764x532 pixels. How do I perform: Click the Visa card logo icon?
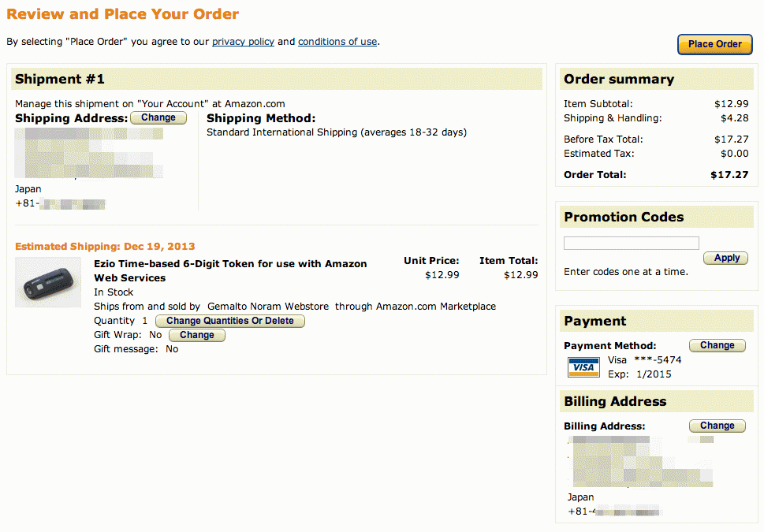pos(583,367)
